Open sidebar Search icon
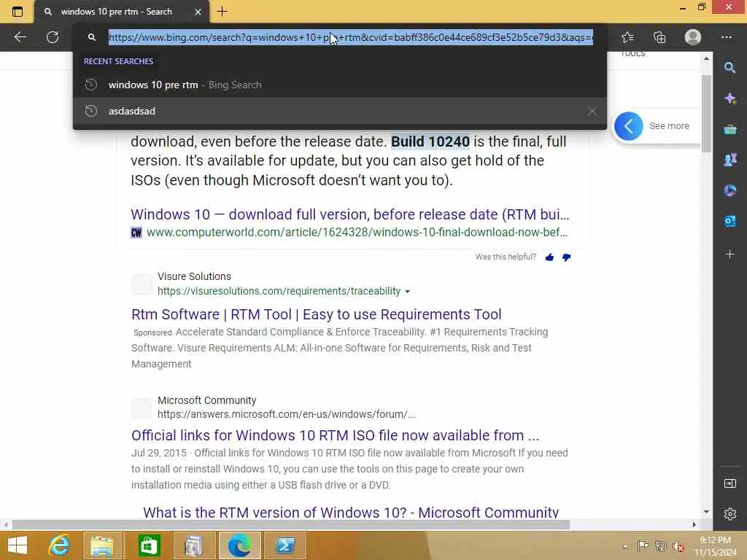The image size is (747, 560). [729, 68]
